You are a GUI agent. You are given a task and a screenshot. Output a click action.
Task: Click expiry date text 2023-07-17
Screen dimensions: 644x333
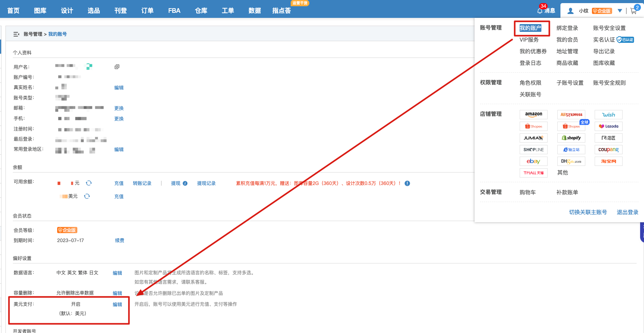70,241
